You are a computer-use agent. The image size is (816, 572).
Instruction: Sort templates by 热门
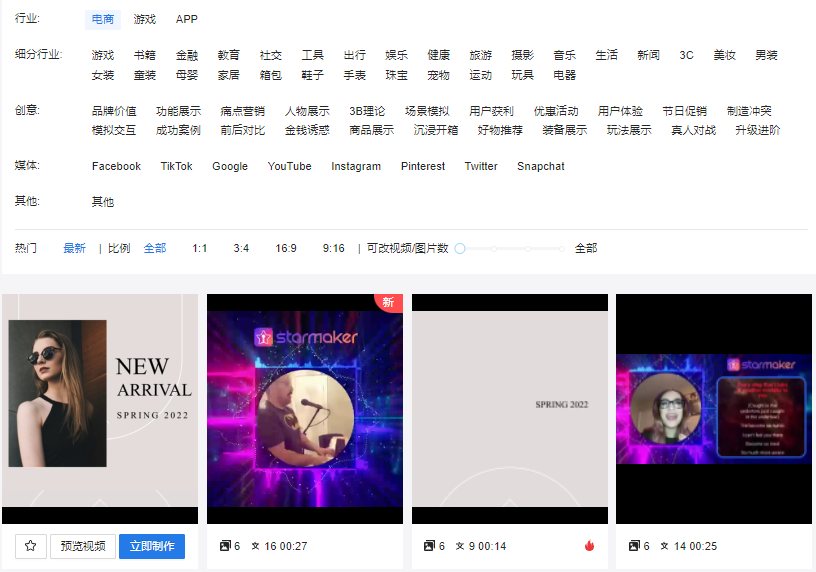click(x=26, y=248)
